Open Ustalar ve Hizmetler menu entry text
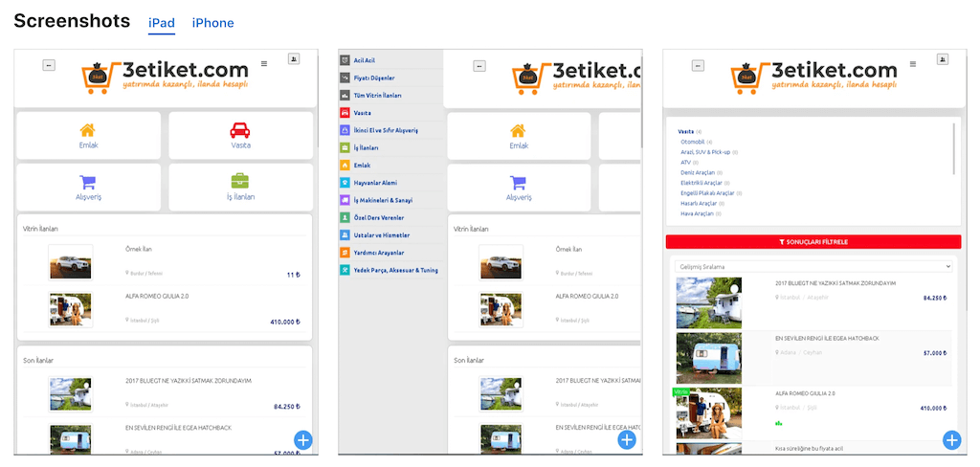This screenshot has width=980, height=467. point(382,235)
